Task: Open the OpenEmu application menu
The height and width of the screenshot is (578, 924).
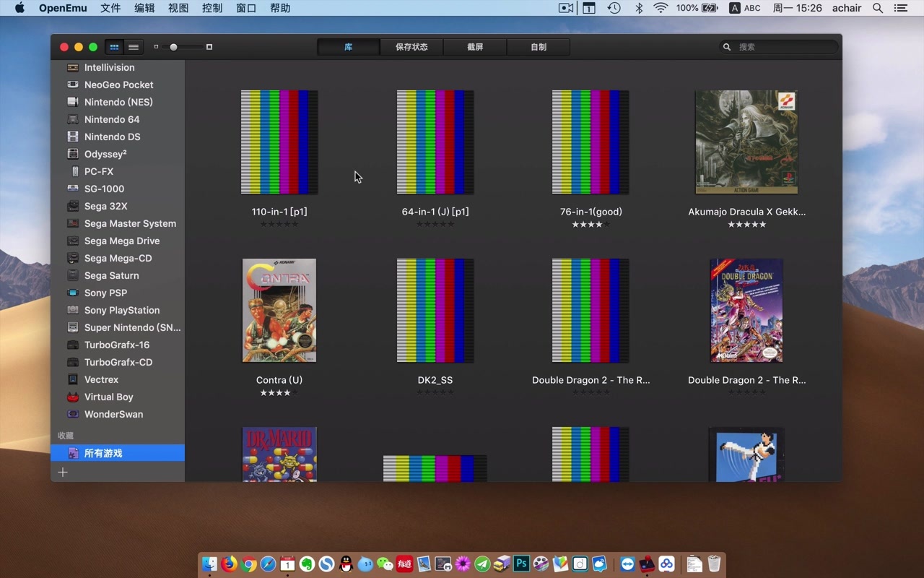Action: 63,8
